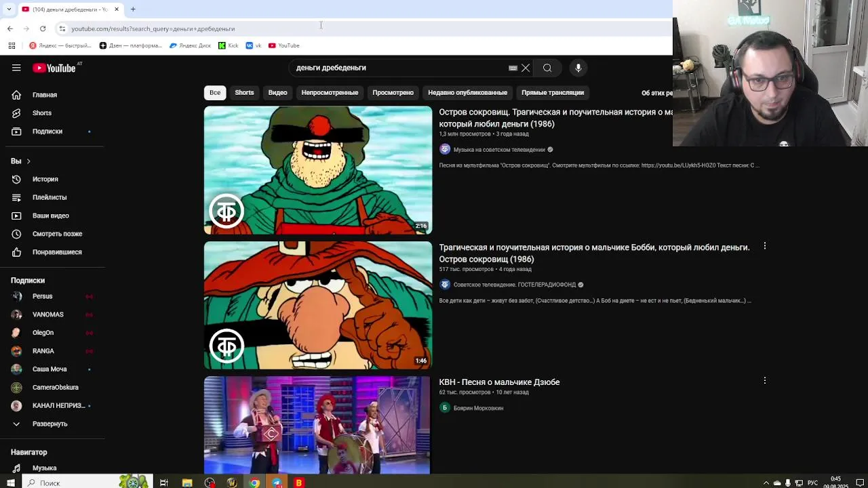View site information icon in address bar

coord(62,28)
